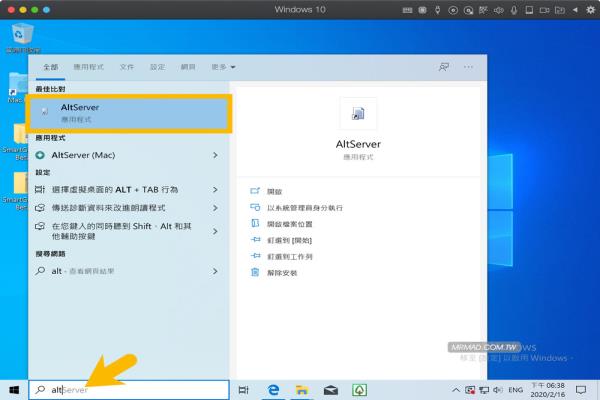Switch to the All search tab
This screenshot has width=600, height=400.
(51, 67)
